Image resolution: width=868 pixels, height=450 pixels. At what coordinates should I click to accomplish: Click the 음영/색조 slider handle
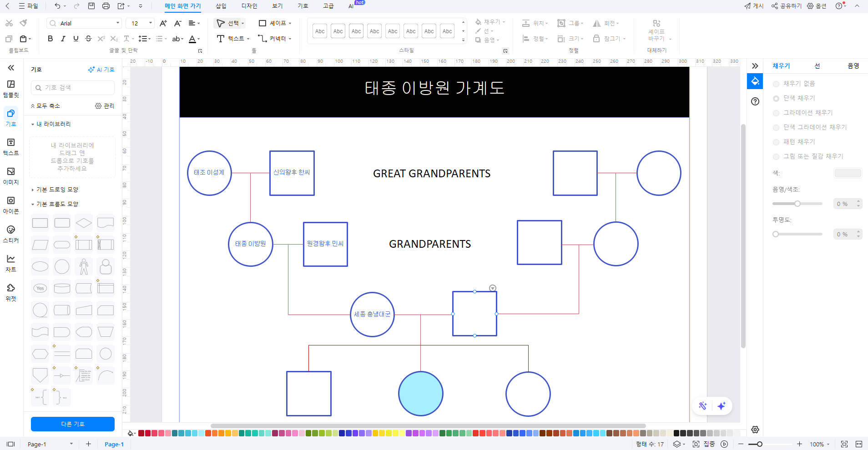tap(797, 204)
